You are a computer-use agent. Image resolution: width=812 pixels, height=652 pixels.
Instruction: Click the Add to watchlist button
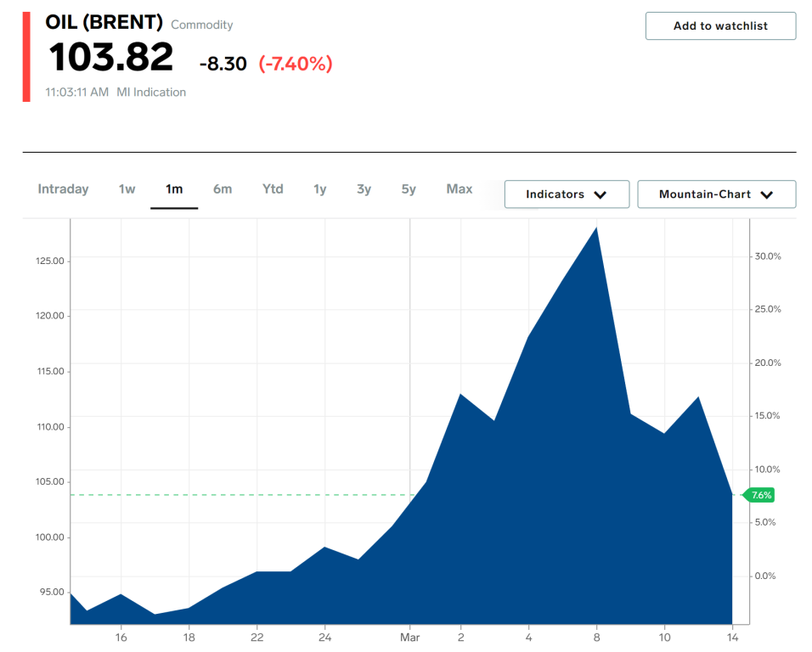(720, 25)
